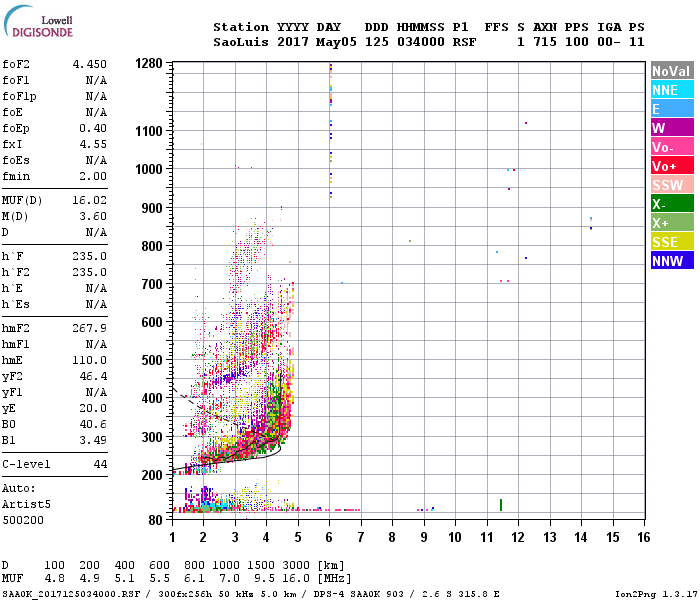Select the X- dark green swatch
The image size is (700, 600).
coord(672,204)
